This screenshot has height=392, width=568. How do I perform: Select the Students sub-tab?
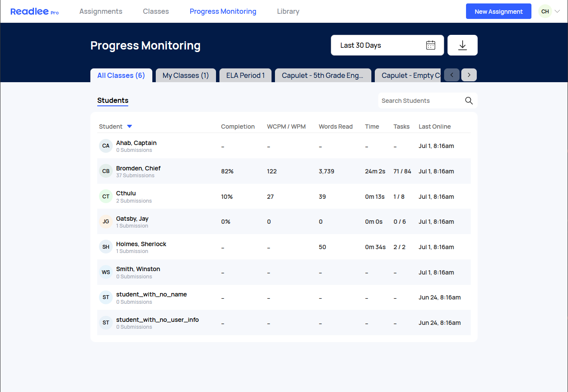[x=113, y=101]
